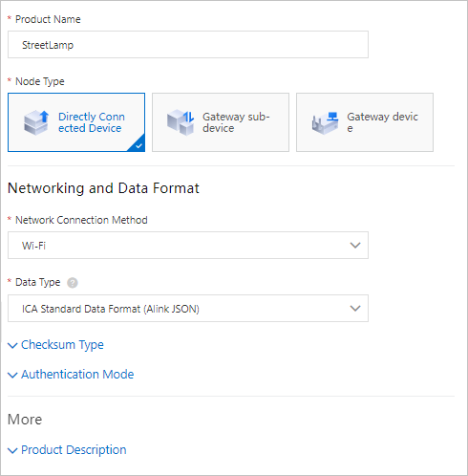468x476 pixels.
Task: Select Gateway sub-device node type
Action: (221, 122)
